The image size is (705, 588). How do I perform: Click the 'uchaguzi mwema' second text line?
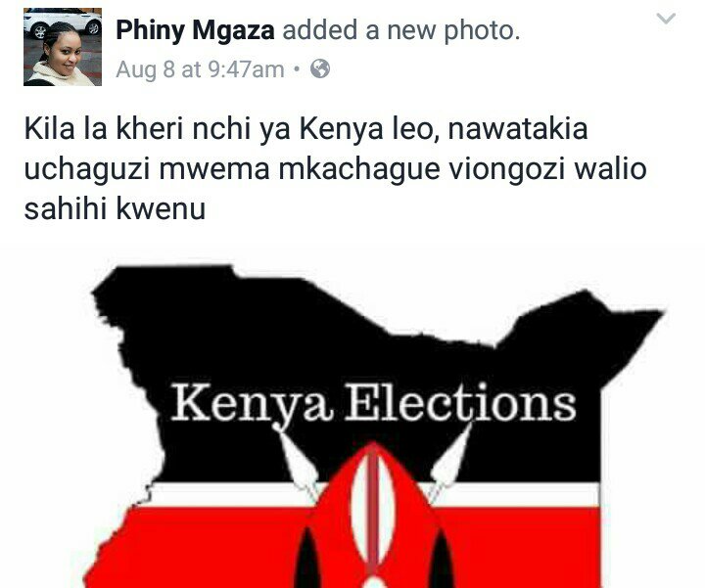[x=336, y=169]
